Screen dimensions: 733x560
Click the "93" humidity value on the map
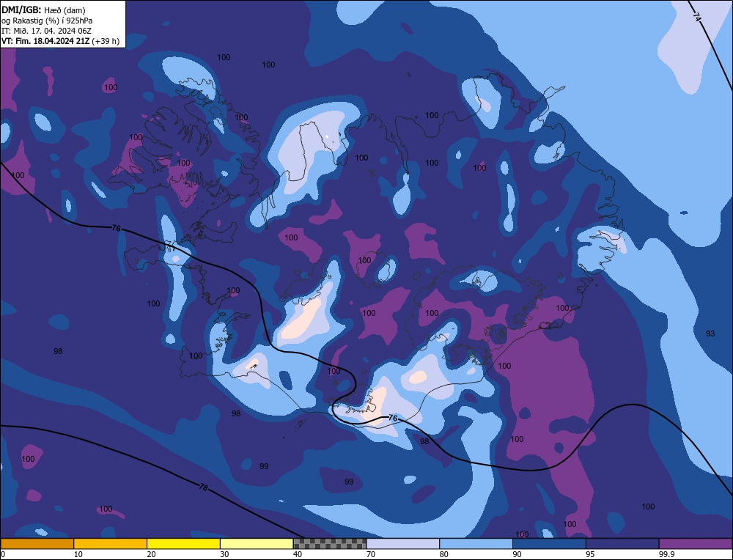pyautogui.click(x=710, y=334)
